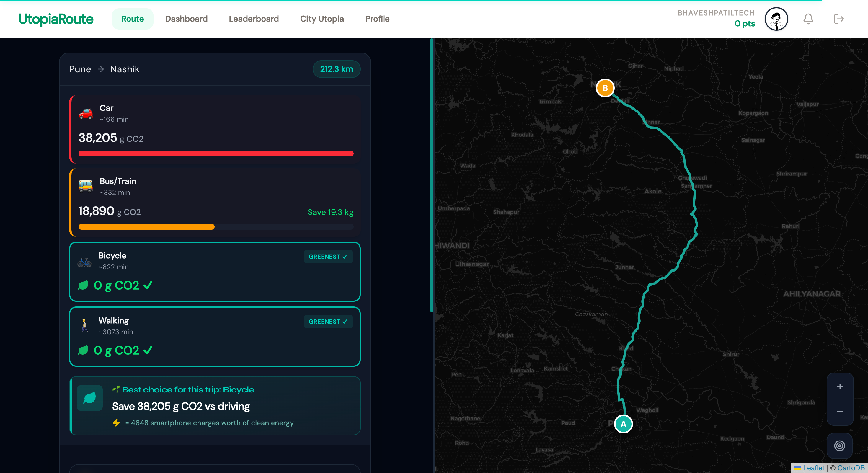Image resolution: width=868 pixels, height=473 pixels.
Task: Choose the Walking transport card
Action: point(215,337)
